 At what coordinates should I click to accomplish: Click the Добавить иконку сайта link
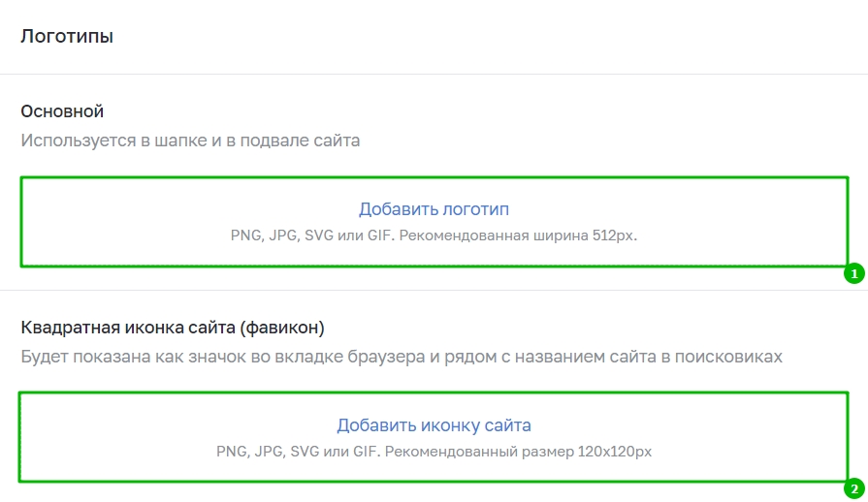click(x=434, y=425)
